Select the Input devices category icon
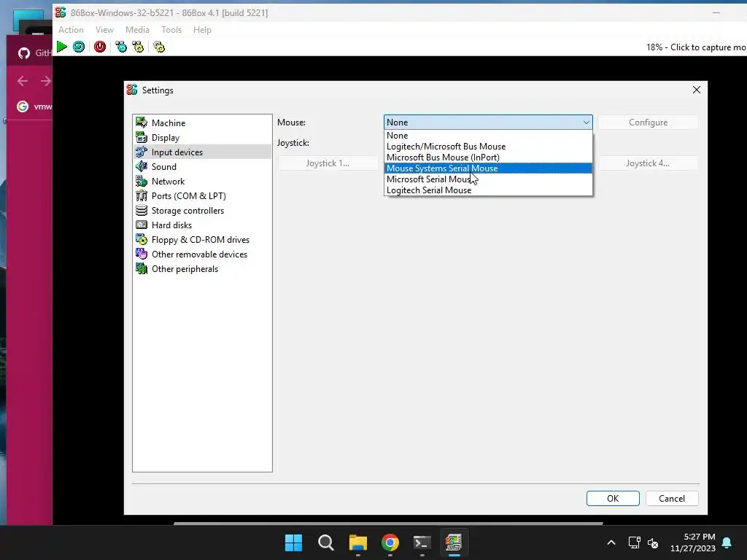 click(142, 152)
